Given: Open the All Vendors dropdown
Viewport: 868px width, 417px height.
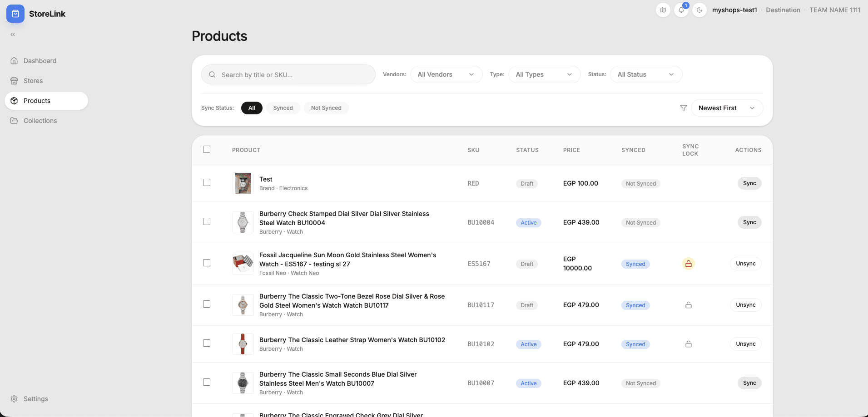Looking at the screenshot, I should tap(446, 74).
